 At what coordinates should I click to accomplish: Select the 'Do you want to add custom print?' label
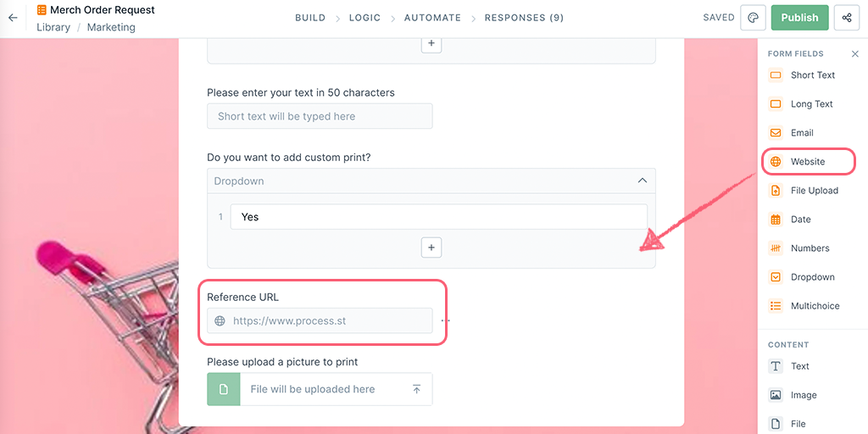(x=288, y=157)
